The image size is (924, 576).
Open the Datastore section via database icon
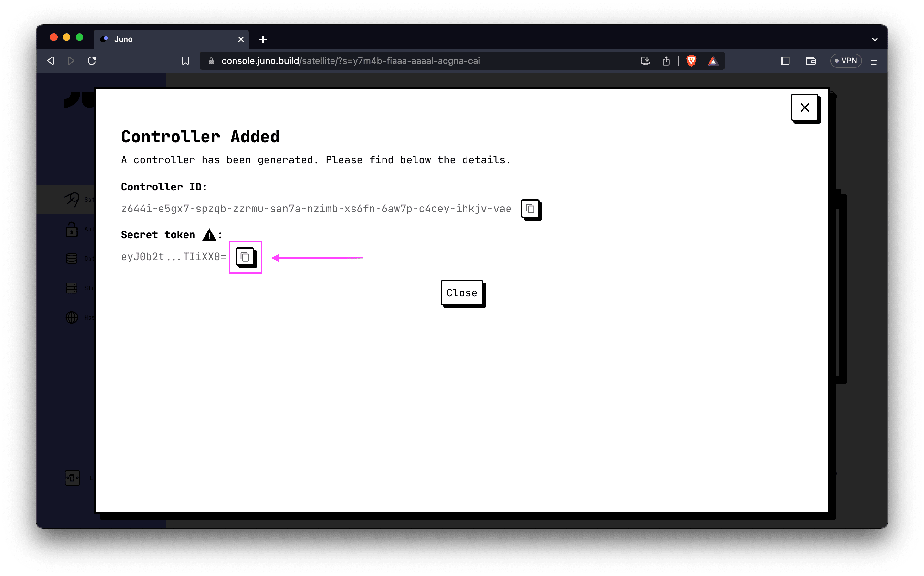click(72, 258)
